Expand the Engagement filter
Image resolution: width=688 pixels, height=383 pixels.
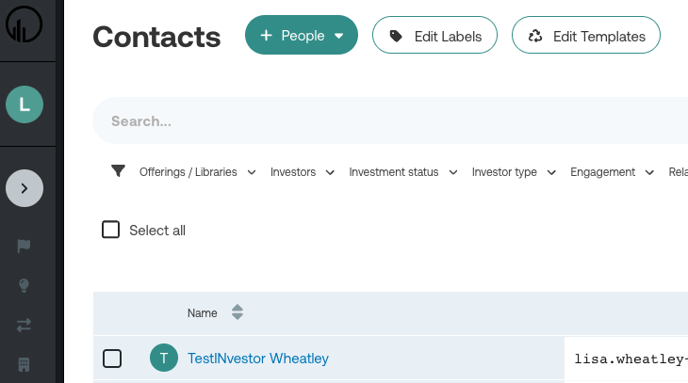[612, 172]
